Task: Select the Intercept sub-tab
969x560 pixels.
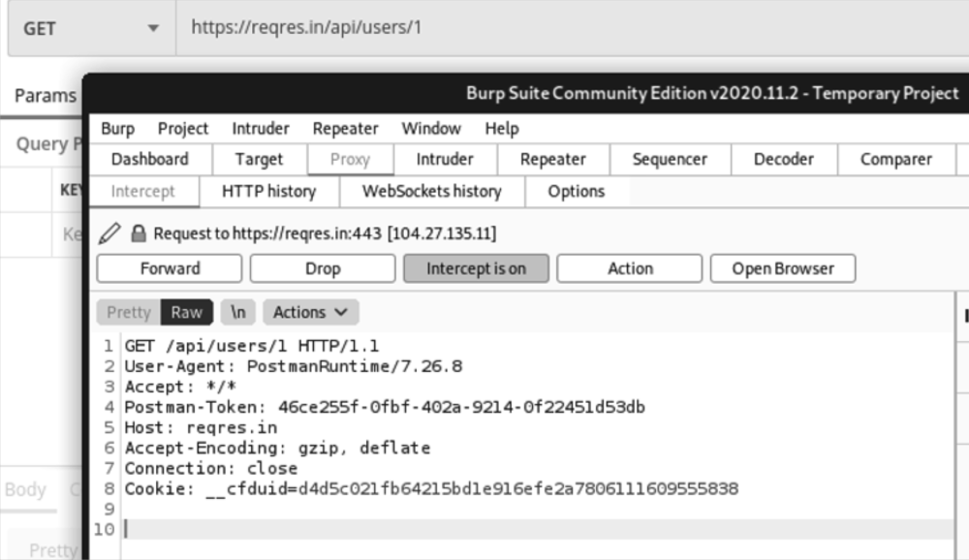Action: (x=143, y=192)
